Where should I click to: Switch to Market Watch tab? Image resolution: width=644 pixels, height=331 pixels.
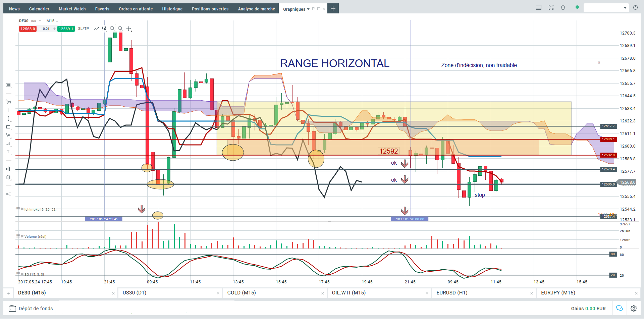[x=72, y=9]
